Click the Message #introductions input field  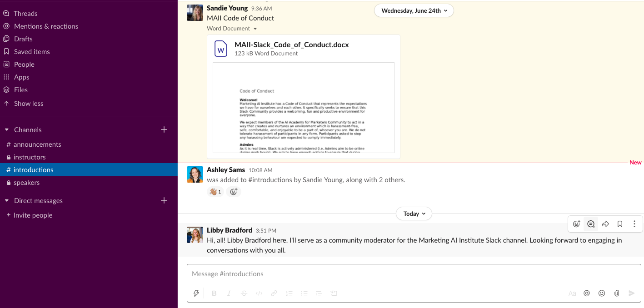tap(414, 274)
